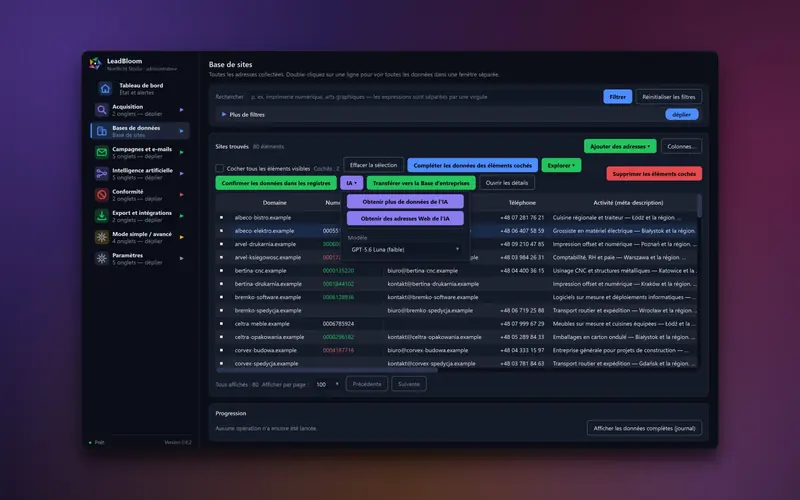Click Transférer vers la Base d'entreprises
Screen dimensions: 800x500
(421, 183)
